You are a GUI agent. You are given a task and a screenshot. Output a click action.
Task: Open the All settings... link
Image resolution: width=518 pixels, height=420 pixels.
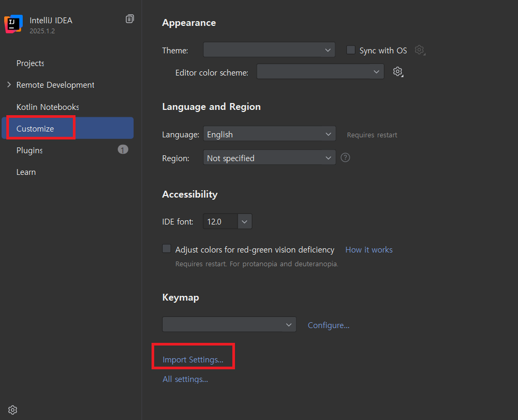coord(185,379)
